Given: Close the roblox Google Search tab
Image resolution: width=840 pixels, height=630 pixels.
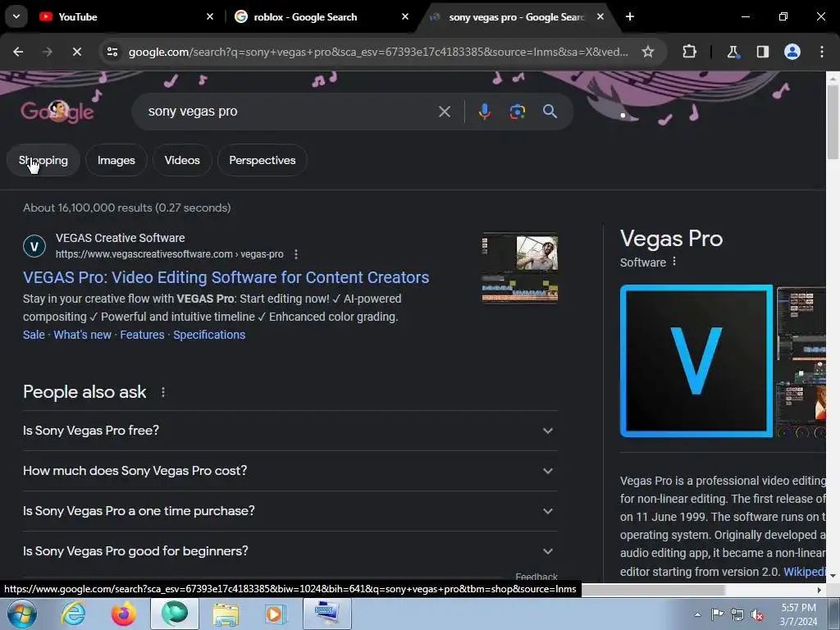Looking at the screenshot, I should coord(405,16).
